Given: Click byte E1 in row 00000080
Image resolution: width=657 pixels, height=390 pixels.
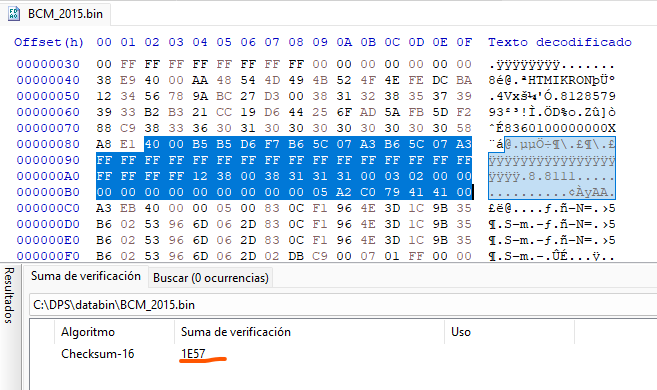Looking at the screenshot, I should [128, 144].
